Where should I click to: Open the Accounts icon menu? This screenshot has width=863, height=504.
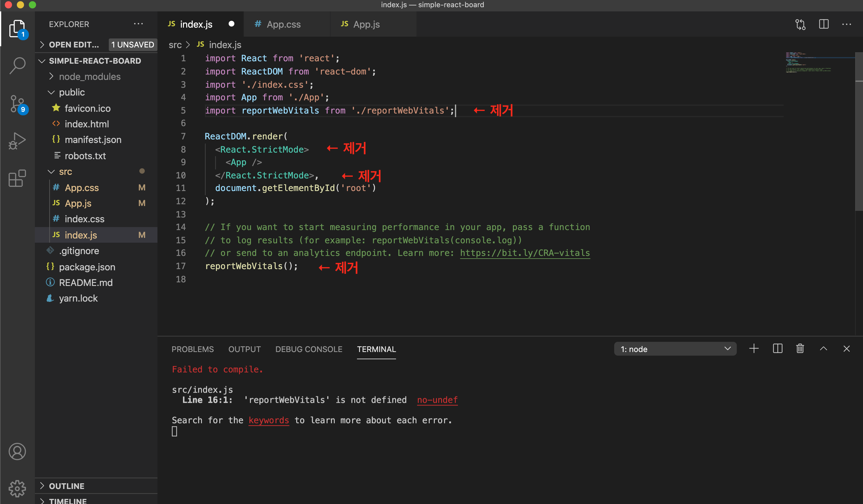click(x=17, y=451)
